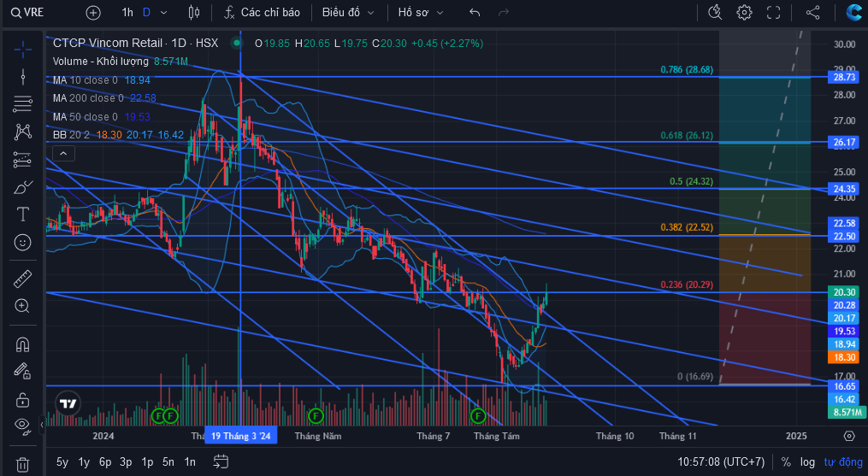Open the Fibonacci retracement tools icon
The width and height of the screenshot is (868, 476).
point(23,103)
